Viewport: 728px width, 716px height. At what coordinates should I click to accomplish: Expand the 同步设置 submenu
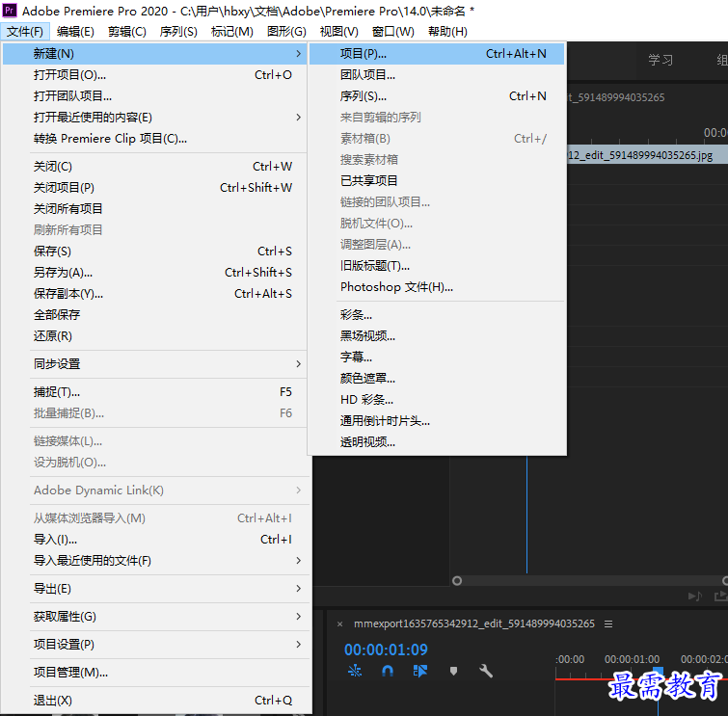(154, 364)
